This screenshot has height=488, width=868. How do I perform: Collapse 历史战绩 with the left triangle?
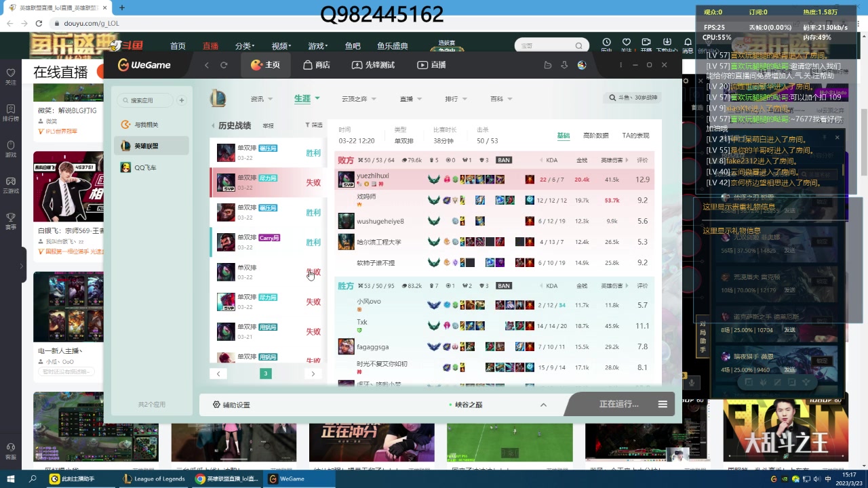coord(213,126)
